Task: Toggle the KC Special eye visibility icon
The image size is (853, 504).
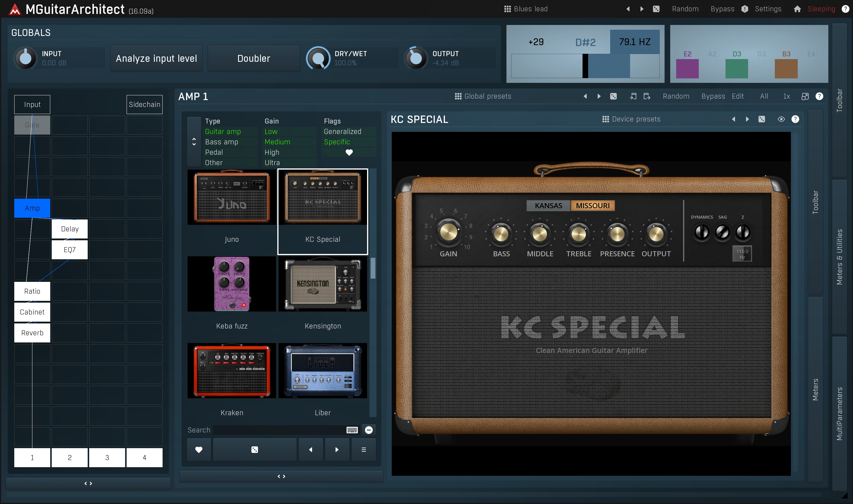Action: click(x=781, y=119)
